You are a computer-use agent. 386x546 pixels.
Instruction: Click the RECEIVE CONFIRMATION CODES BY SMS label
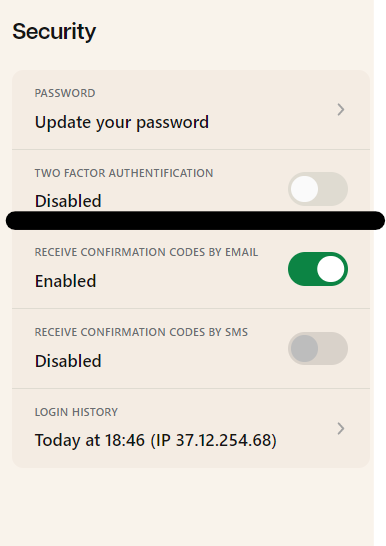(x=141, y=332)
